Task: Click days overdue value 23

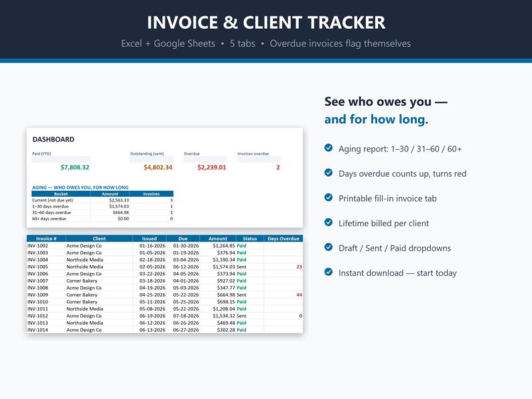Action: coord(300,267)
